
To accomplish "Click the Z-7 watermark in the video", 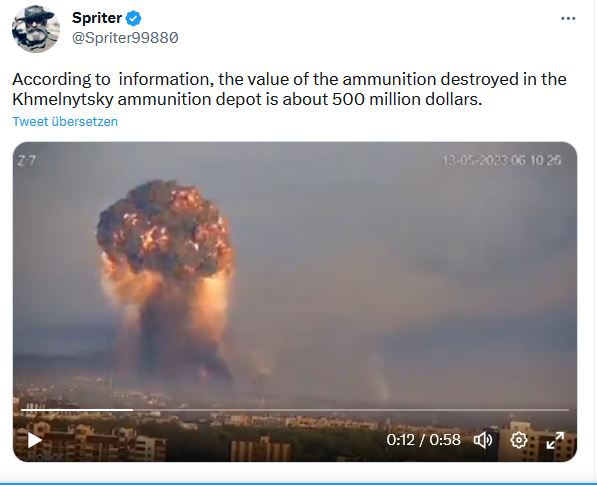I will (26, 160).
